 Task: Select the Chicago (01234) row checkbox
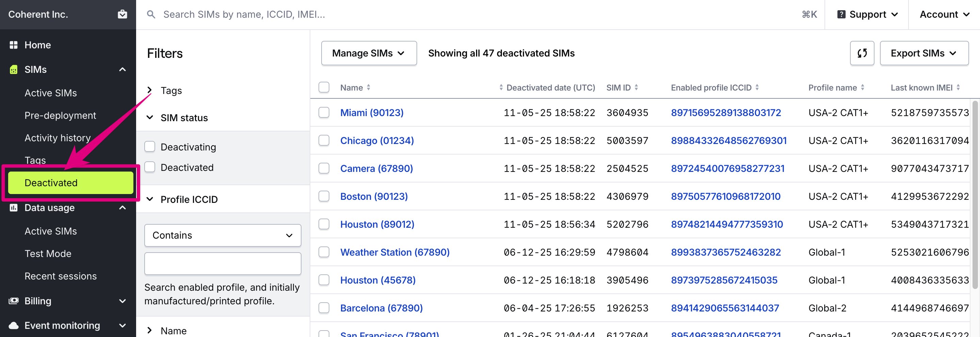(x=324, y=140)
